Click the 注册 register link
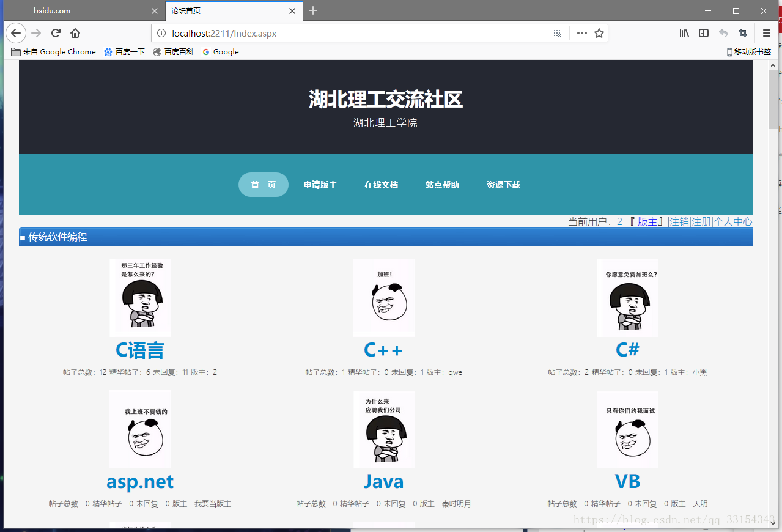This screenshot has width=782, height=532. point(701,222)
